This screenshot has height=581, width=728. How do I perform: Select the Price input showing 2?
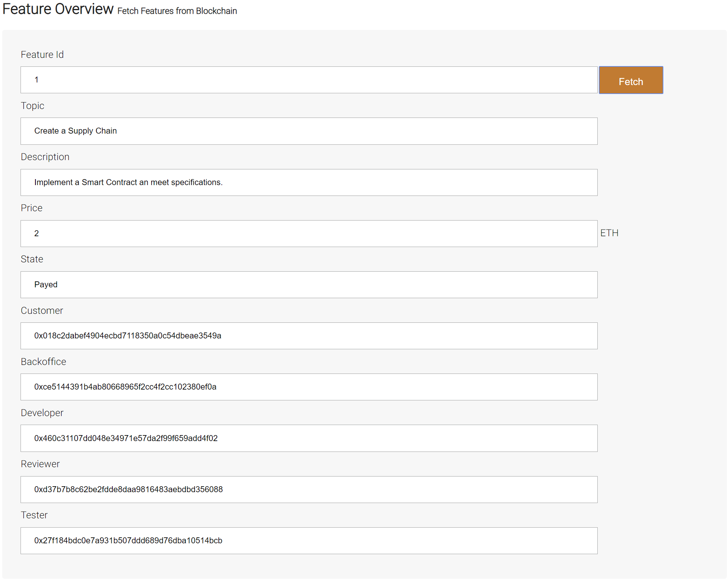point(309,234)
